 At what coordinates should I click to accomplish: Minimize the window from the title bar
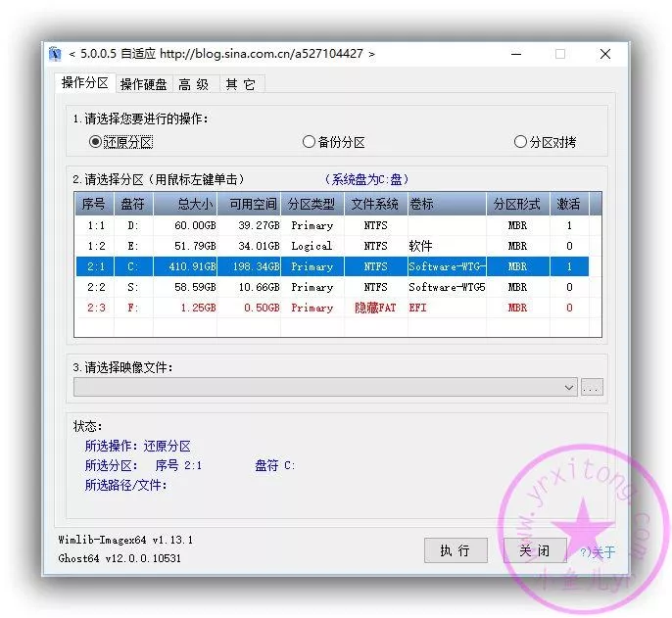pyautogui.click(x=514, y=54)
